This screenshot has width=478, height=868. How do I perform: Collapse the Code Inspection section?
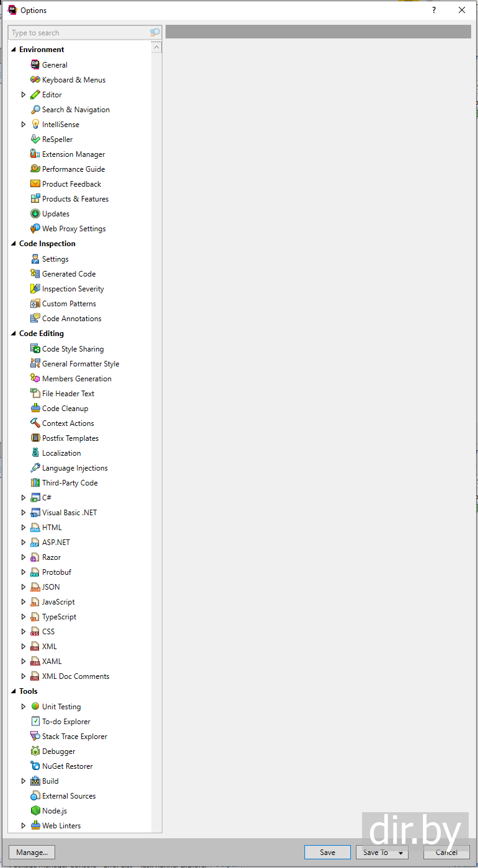14,244
